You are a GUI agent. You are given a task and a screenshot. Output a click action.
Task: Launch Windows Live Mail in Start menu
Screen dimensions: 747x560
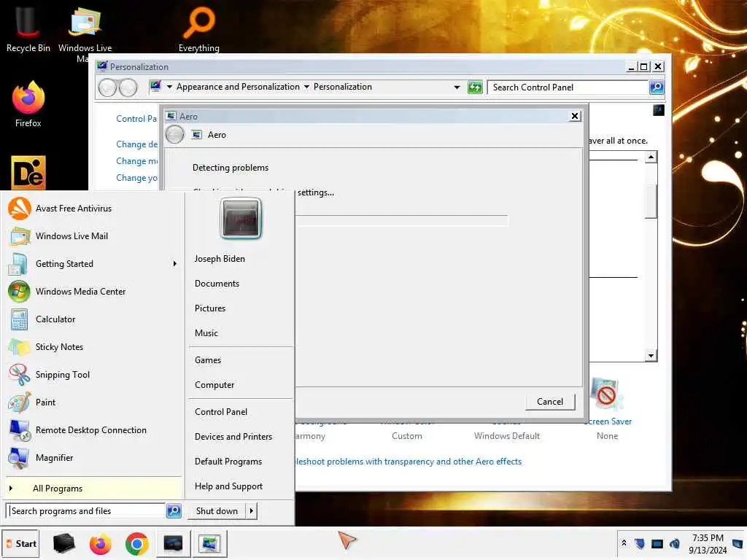click(x=93, y=236)
